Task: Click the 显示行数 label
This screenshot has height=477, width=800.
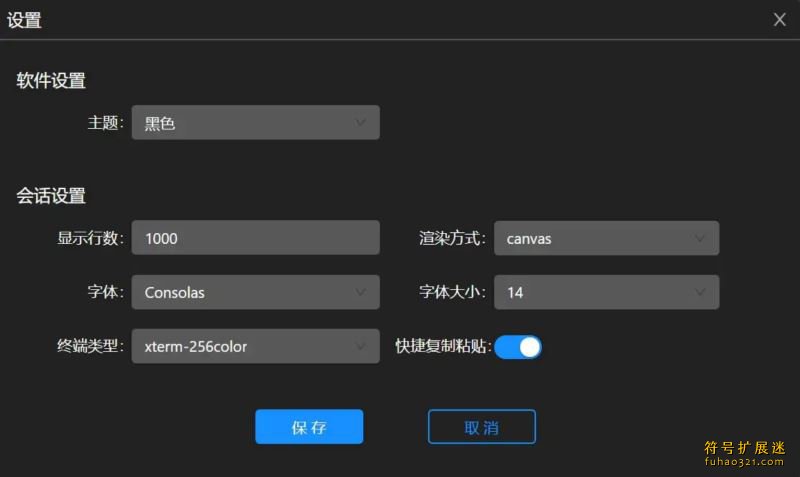Action: (x=90, y=238)
